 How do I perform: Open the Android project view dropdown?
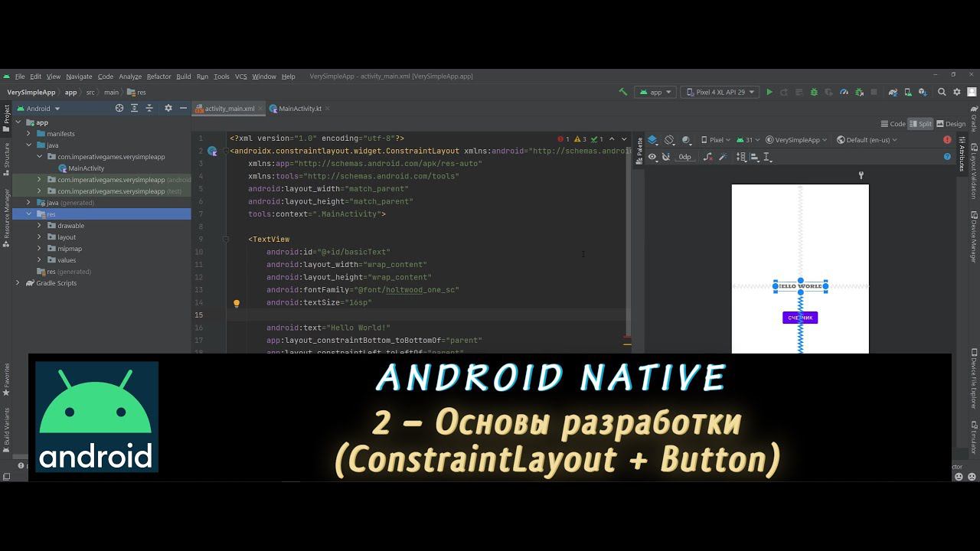(38, 109)
